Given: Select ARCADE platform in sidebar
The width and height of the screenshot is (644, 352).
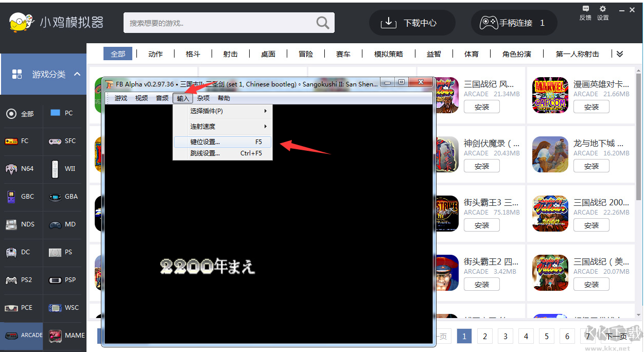Looking at the screenshot, I should 22,336.
